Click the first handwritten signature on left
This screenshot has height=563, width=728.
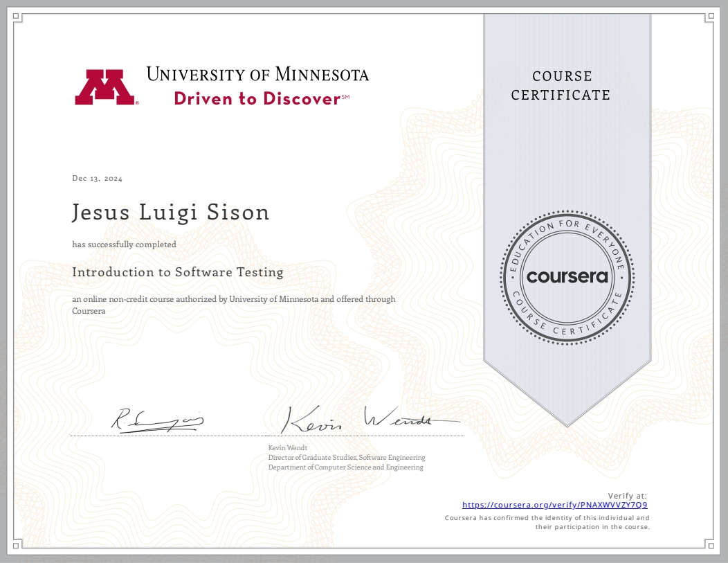click(x=157, y=420)
